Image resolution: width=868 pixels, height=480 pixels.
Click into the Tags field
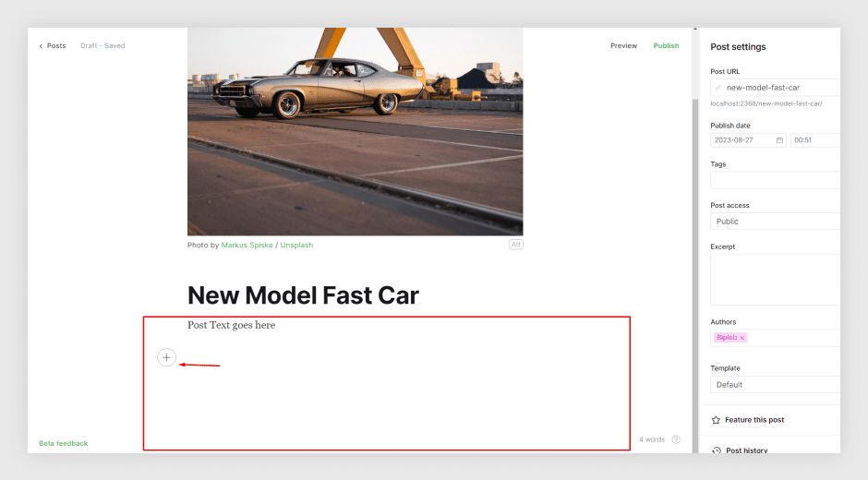(x=775, y=181)
